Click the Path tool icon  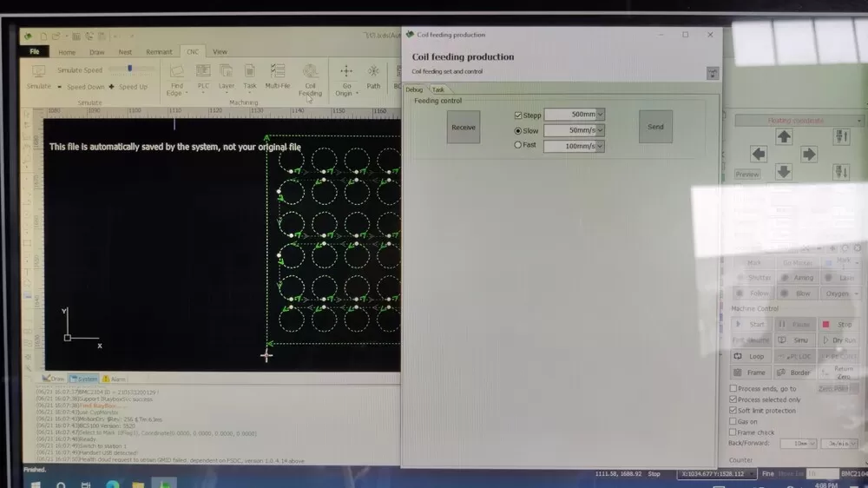(x=373, y=76)
